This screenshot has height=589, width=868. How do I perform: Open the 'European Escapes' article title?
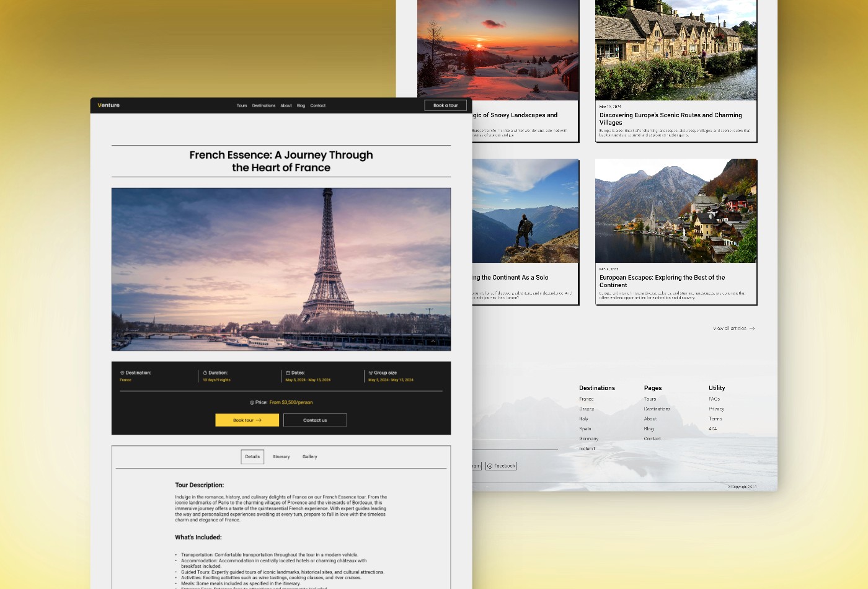tap(662, 281)
